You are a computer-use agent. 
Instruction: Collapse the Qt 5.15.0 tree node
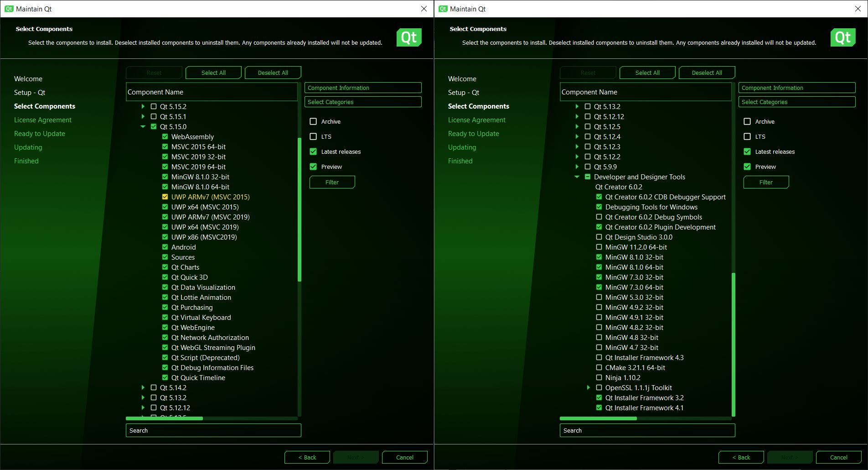tap(143, 127)
